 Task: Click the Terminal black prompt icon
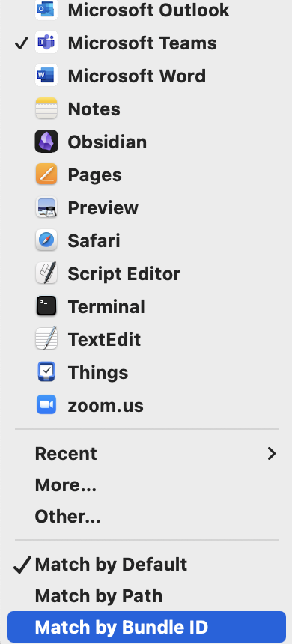coord(46,306)
